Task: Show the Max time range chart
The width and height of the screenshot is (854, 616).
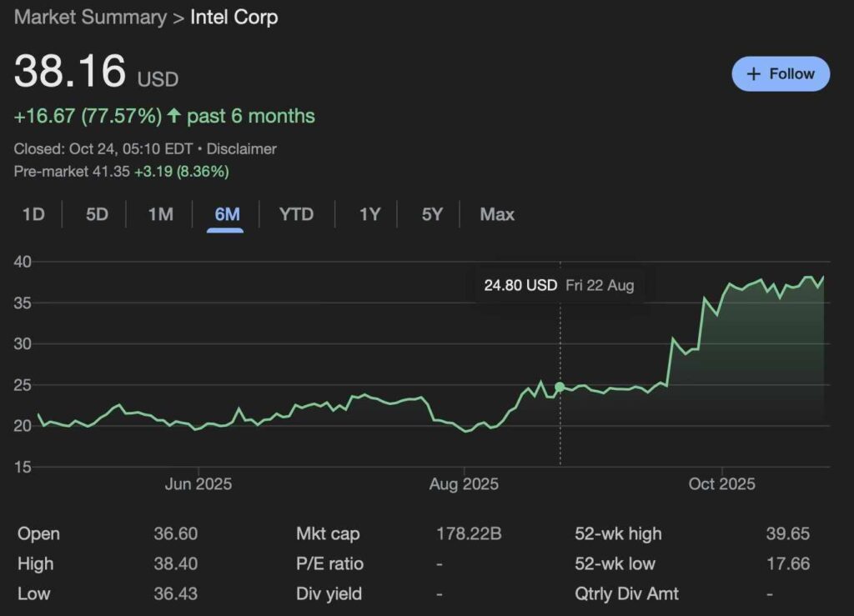Action: coord(497,214)
